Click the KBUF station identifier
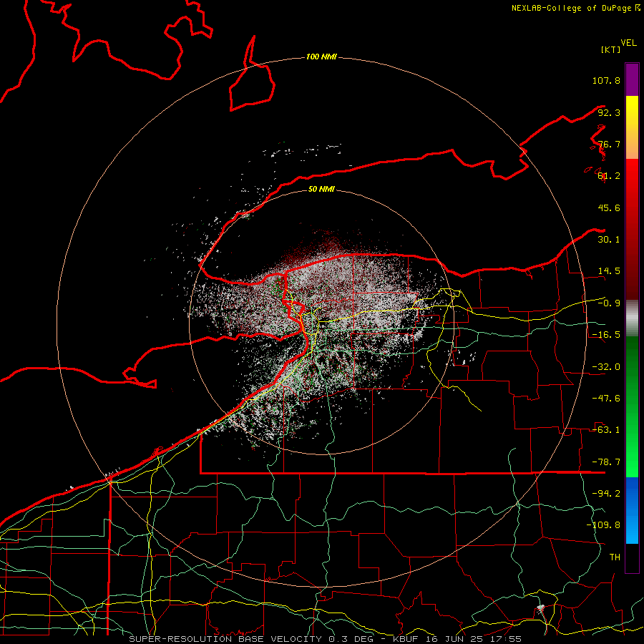Viewport: 644px width, 644px height. click(406, 639)
